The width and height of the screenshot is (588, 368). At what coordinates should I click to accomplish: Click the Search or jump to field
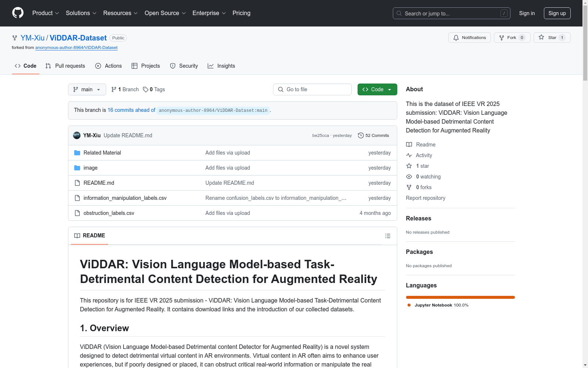pos(452,13)
